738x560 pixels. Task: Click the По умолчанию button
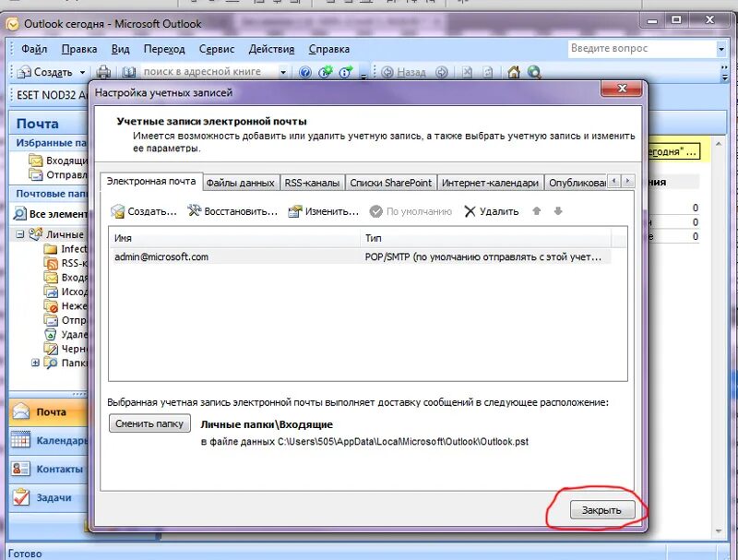point(411,212)
